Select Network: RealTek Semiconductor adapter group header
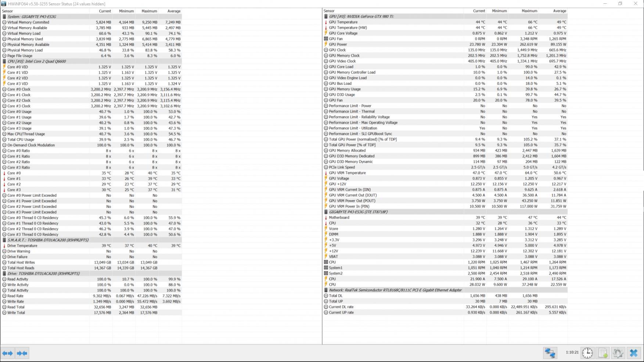The height and width of the screenshot is (362, 644). point(445,290)
